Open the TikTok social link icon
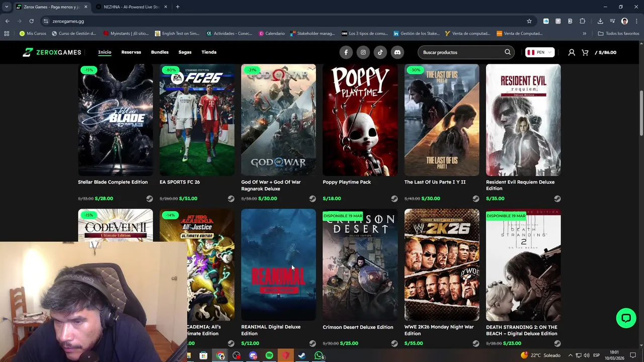This screenshot has width=644, height=362. pos(380,52)
